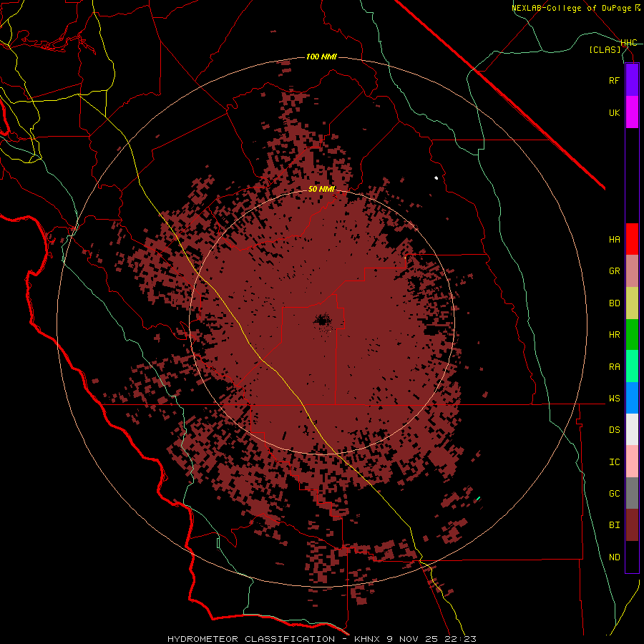Click the GR legend label
Screen dimensions: 644x644
[x=615, y=271]
